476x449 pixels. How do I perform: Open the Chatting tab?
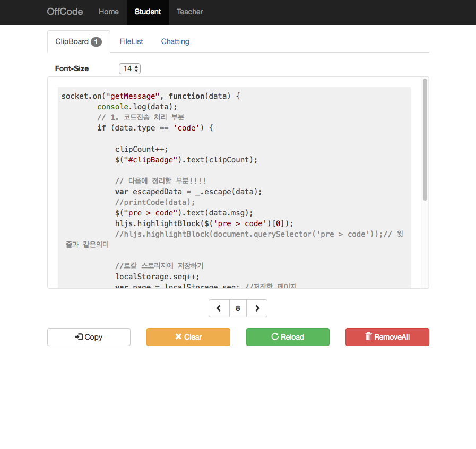[x=175, y=41]
